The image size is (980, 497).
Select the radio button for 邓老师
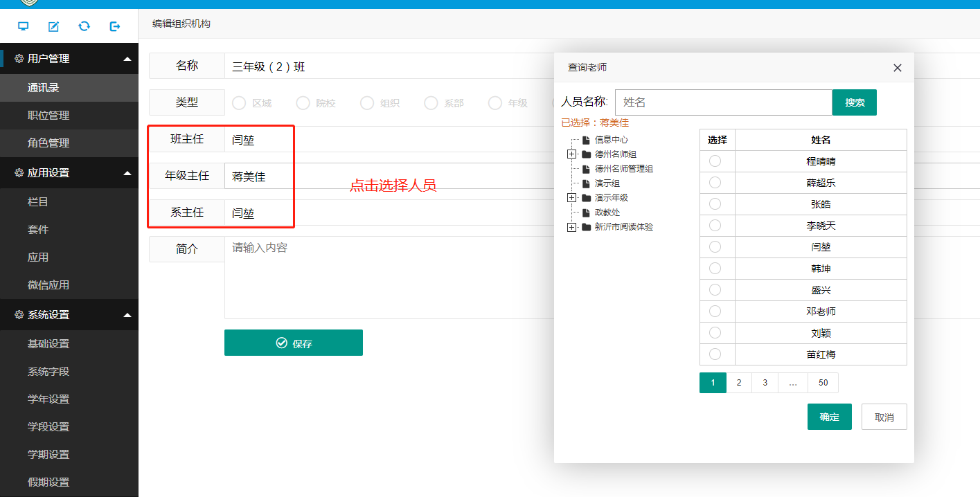tap(715, 311)
